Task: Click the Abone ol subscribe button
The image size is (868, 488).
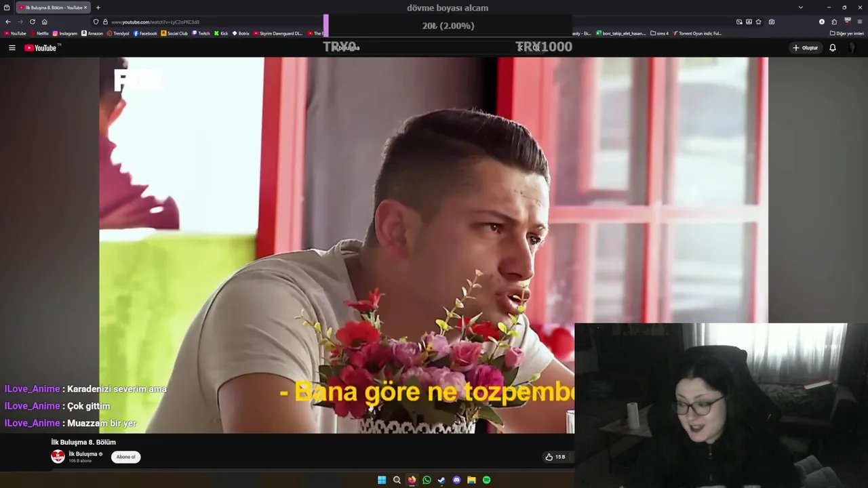Action: (125, 457)
